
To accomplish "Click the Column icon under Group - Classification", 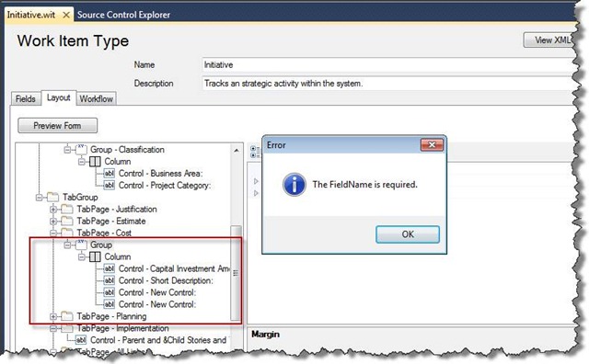I will pos(95,162).
